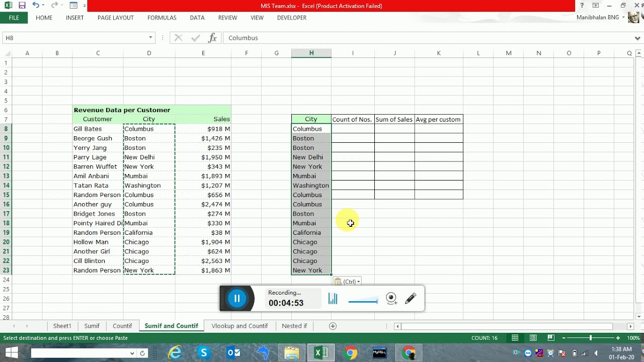Switch to Normal view in status bar
The height and width of the screenshot is (362, 644).
point(515,338)
